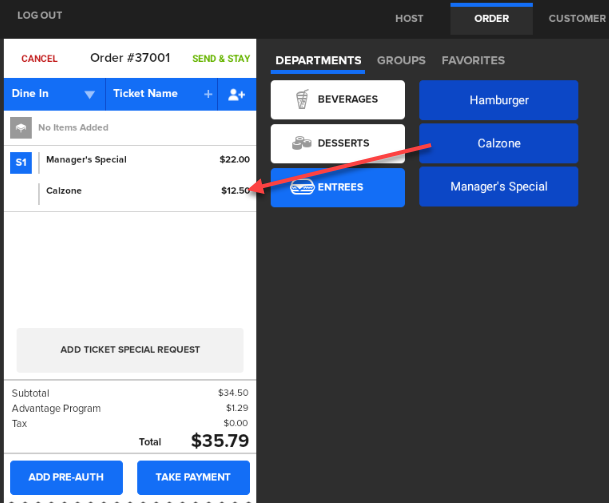Click Add Ticket Special Request
Screen dimensions: 609x503
coord(130,350)
